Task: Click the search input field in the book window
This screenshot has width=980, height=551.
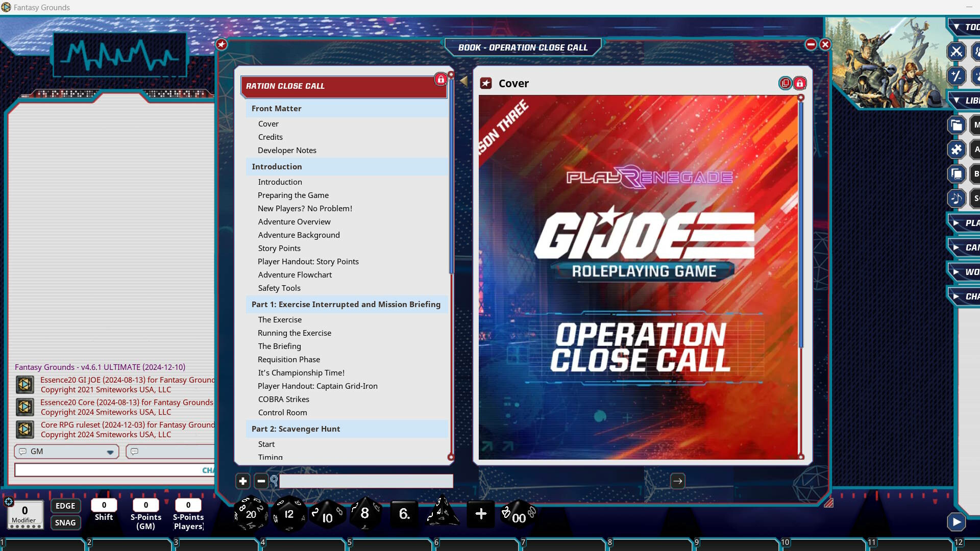Action: (x=365, y=481)
